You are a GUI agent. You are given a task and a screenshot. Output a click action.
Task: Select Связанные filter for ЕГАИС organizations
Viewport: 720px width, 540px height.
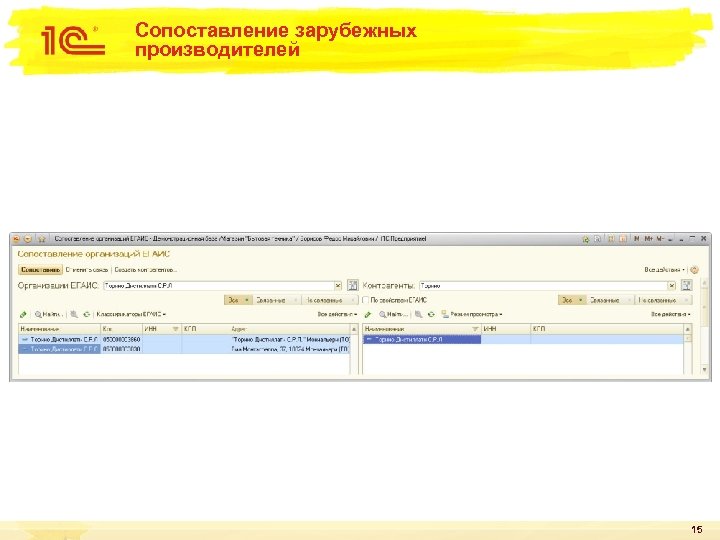[276, 300]
